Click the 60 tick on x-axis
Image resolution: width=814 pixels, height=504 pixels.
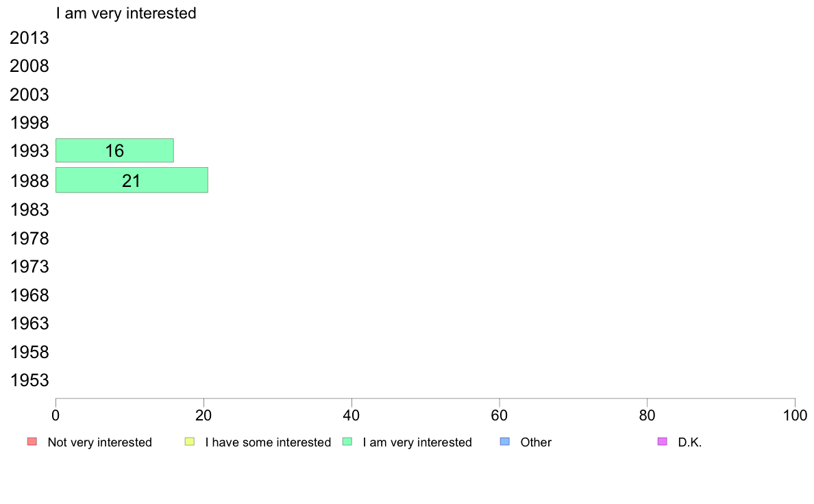[500, 415]
